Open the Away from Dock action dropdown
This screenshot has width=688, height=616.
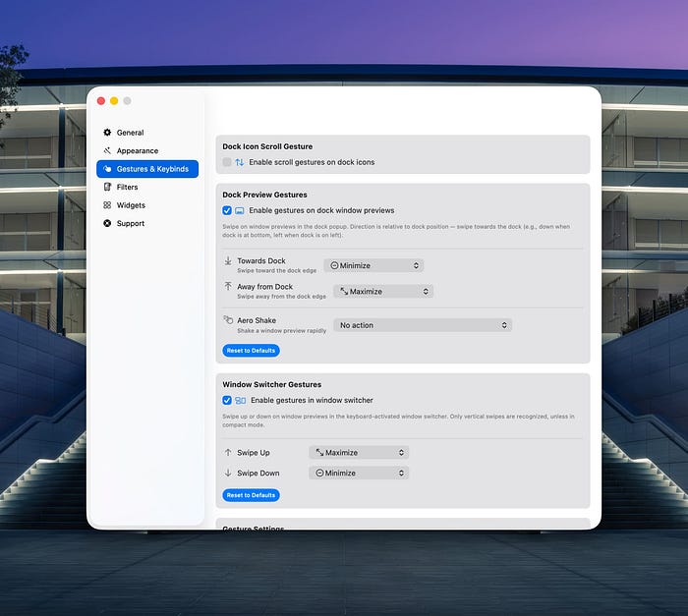(x=383, y=292)
